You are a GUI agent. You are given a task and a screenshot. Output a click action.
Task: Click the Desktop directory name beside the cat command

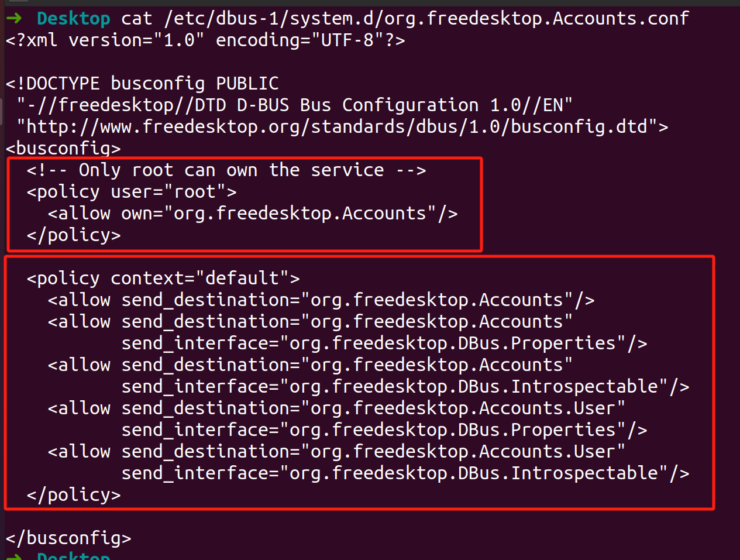pyautogui.click(x=73, y=19)
